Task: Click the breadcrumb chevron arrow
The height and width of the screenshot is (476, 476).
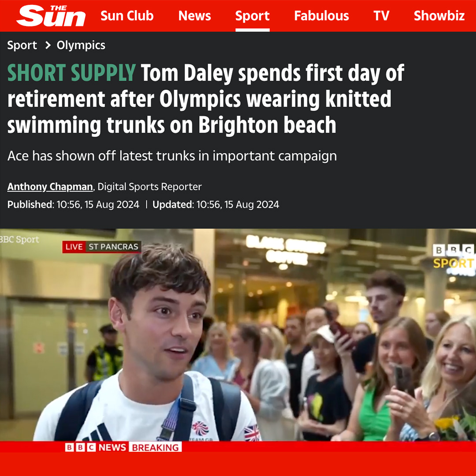Action: click(x=48, y=45)
